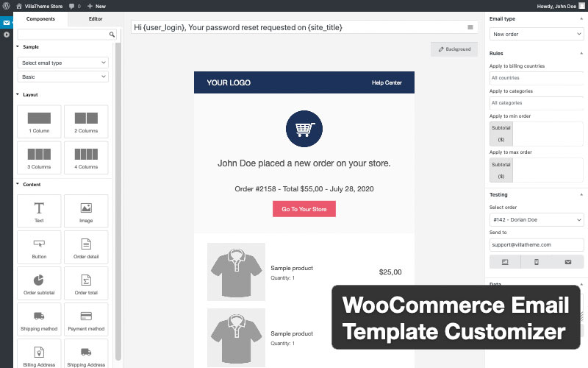
Task: Add the Shipping Address component
Action: click(86, 354)
